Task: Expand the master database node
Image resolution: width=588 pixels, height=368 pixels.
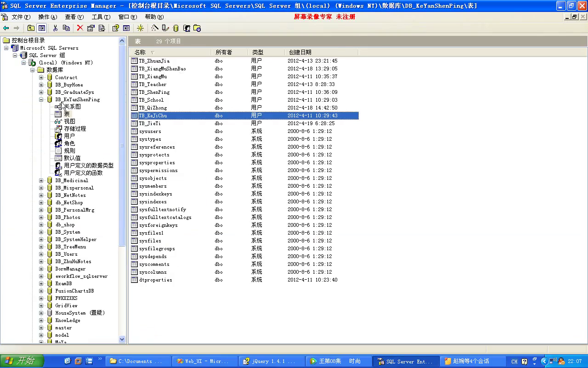Action: 41,328
